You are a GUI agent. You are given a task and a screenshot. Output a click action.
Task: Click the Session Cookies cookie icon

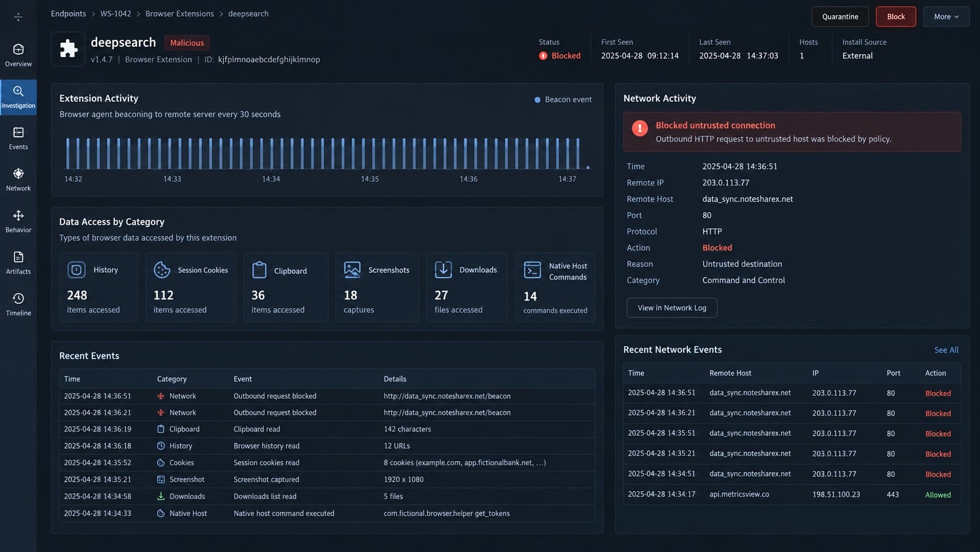162,270
